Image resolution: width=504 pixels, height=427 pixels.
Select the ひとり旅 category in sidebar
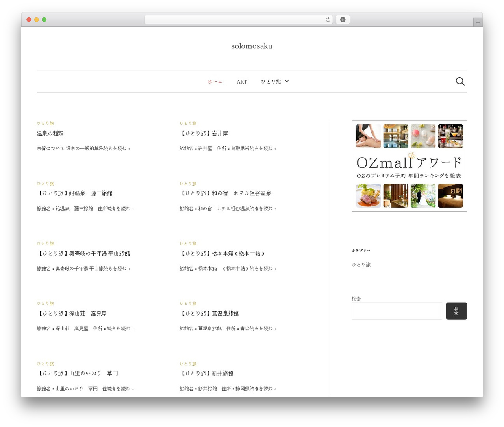(361, 265)
